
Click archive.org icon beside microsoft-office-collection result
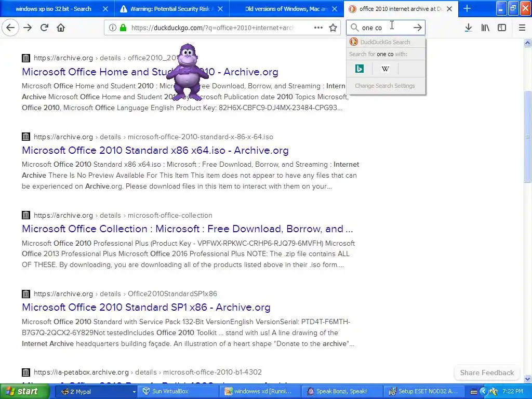pyautogui.click(x=26, y=215)
